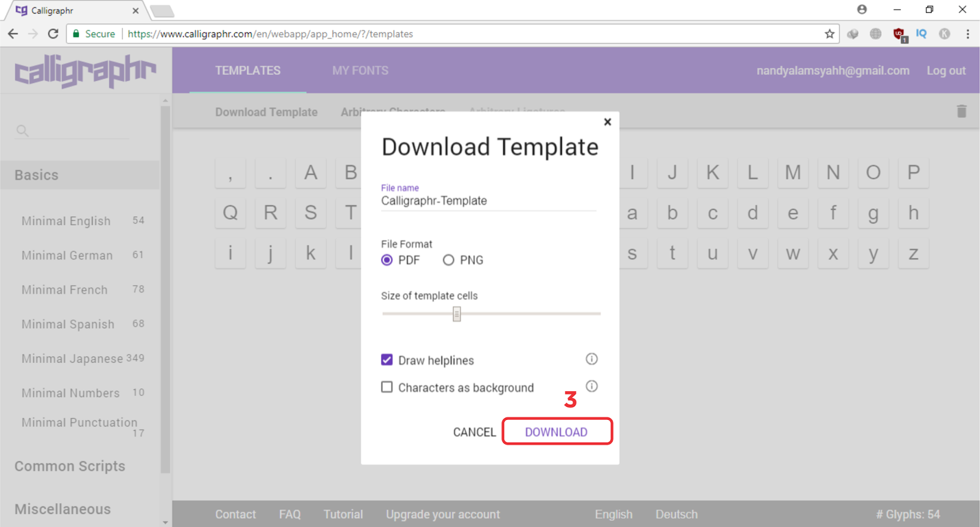Open the My Fonts tab

(x=360, y=70)
